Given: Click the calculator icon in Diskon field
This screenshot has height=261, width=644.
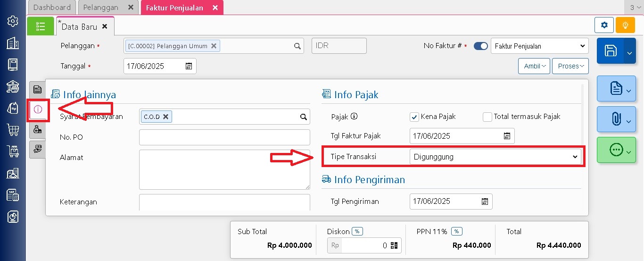Looking at the screenshot, I should click(394, 245).
